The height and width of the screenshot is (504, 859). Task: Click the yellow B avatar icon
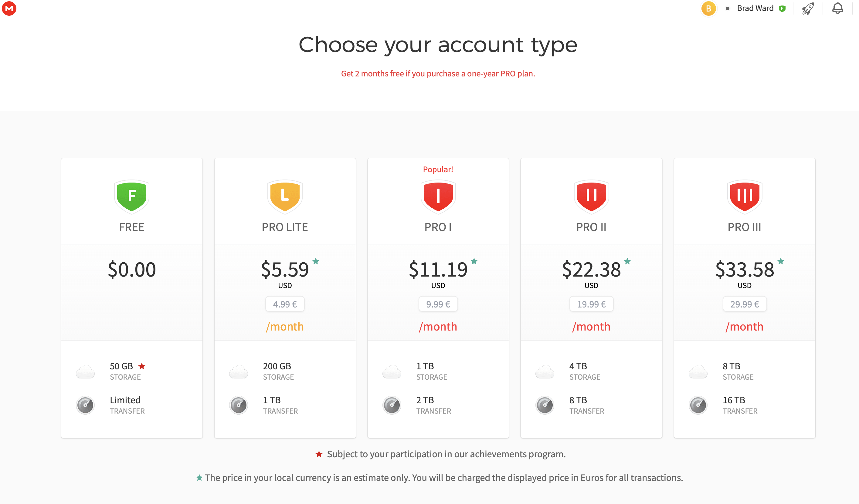coord(708,8)
